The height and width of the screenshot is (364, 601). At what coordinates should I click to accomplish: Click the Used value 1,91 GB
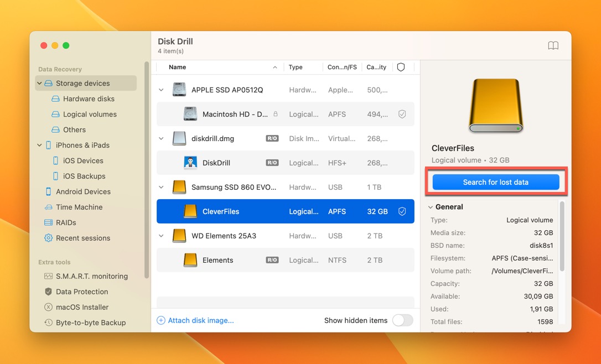point(541,309)
